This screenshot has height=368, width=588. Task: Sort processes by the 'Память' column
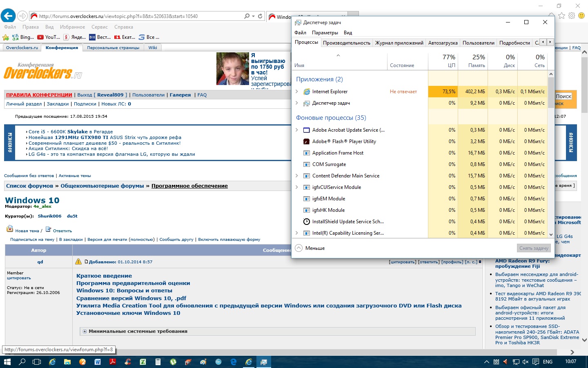point(473,61)
